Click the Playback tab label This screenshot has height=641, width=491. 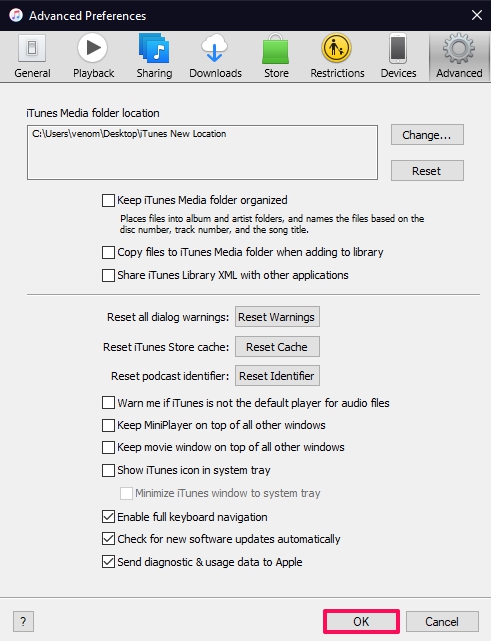pyautogui.click(x=94, y=73)
